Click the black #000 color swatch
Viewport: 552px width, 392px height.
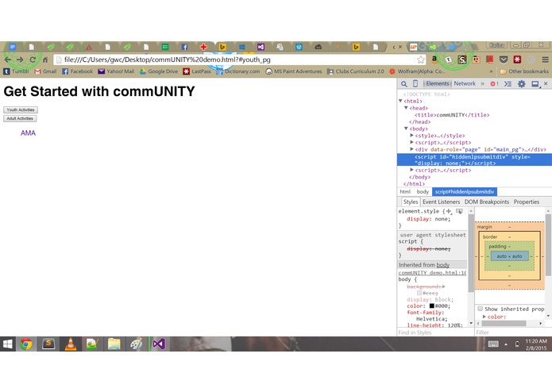[431, 306]
